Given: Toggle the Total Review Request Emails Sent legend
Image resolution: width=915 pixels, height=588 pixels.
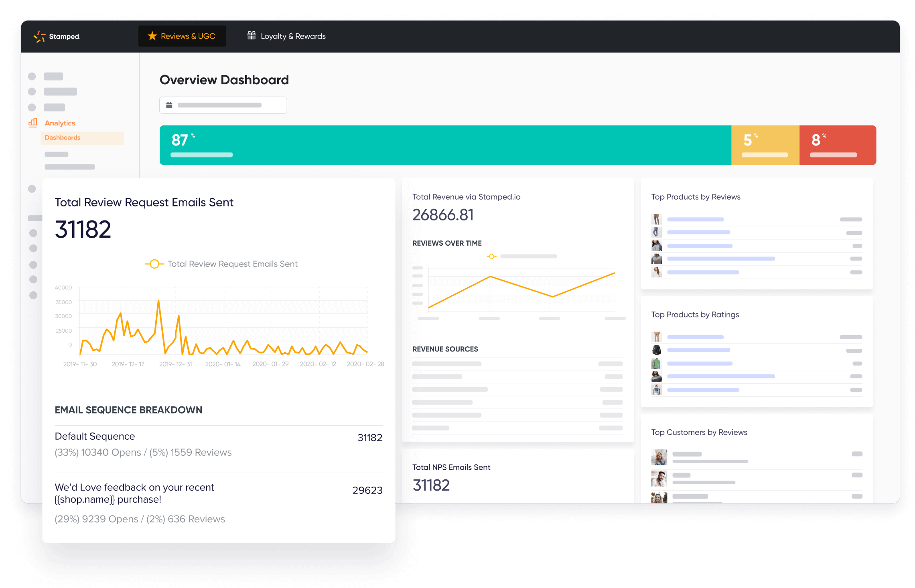Looking at the screenshot, I should pos(154,263).
